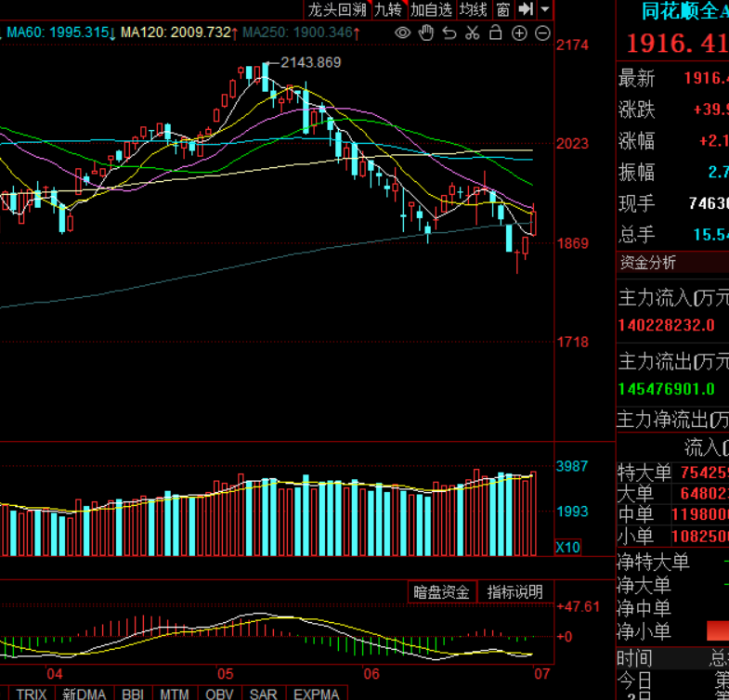Click the X10 volume scale multiplier
Viewport: 729px width, 700px height.
click(x=568, y=547)
